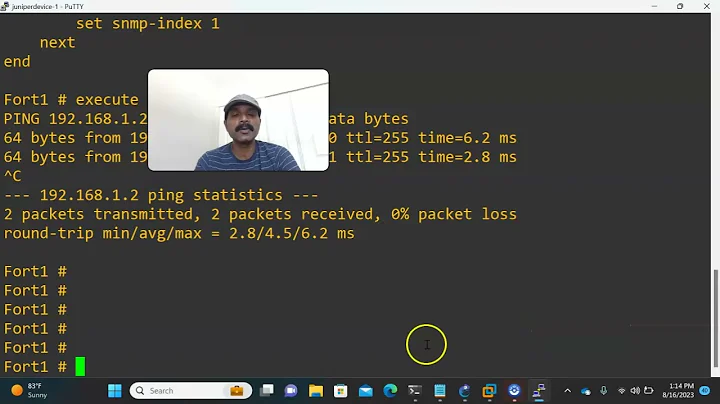Click the 'next' line in terminal
The width and height of the screenshot is (720, 404).
pyautogui.click(x=57, y=43)
